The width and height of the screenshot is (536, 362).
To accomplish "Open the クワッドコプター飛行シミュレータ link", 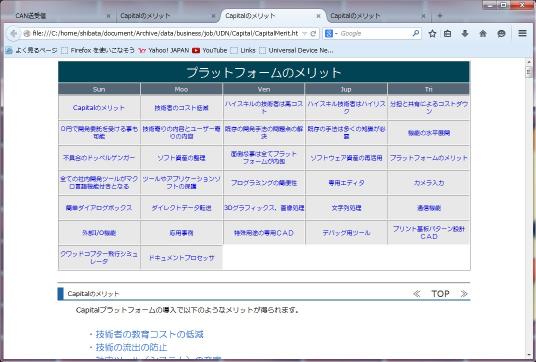I will tap(99, 257).
